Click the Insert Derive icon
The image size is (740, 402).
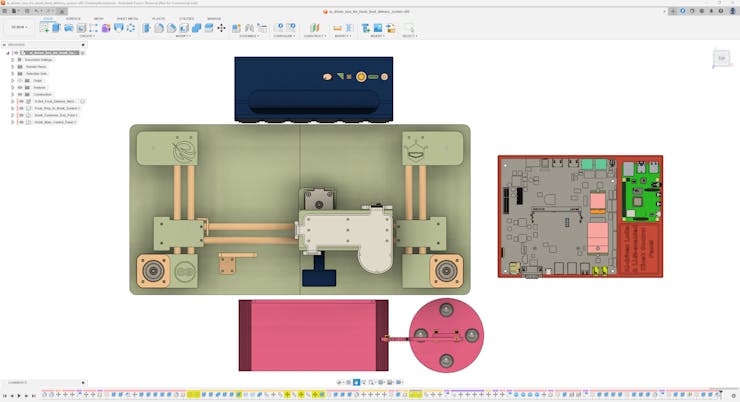pyautogui.click(x=366, y=28)
